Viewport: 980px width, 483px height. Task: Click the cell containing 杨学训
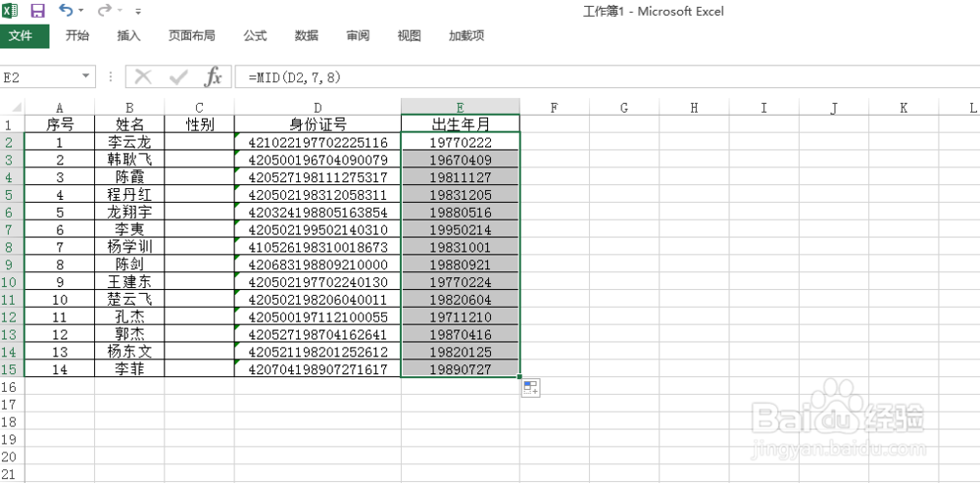[129, 247]
